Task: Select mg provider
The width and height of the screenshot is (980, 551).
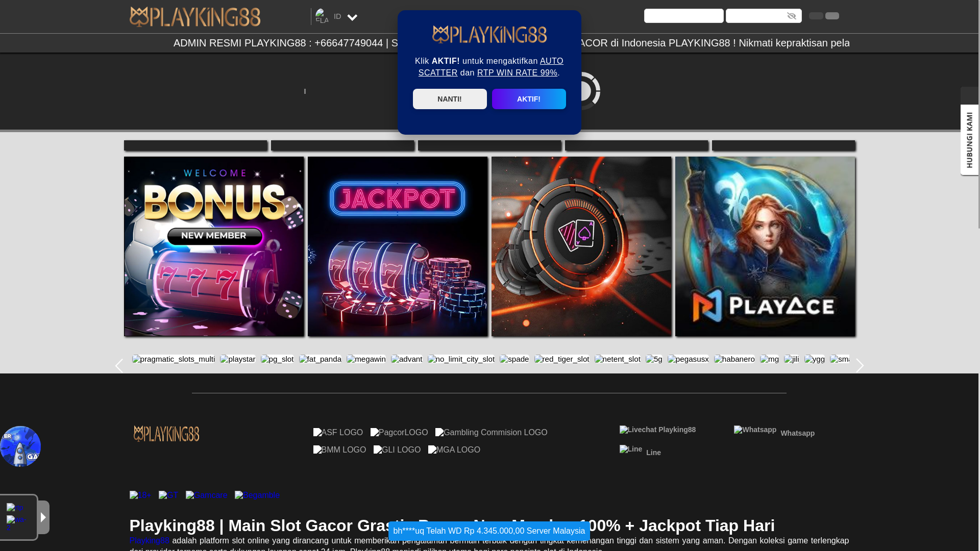Action: tap(769, 359)
